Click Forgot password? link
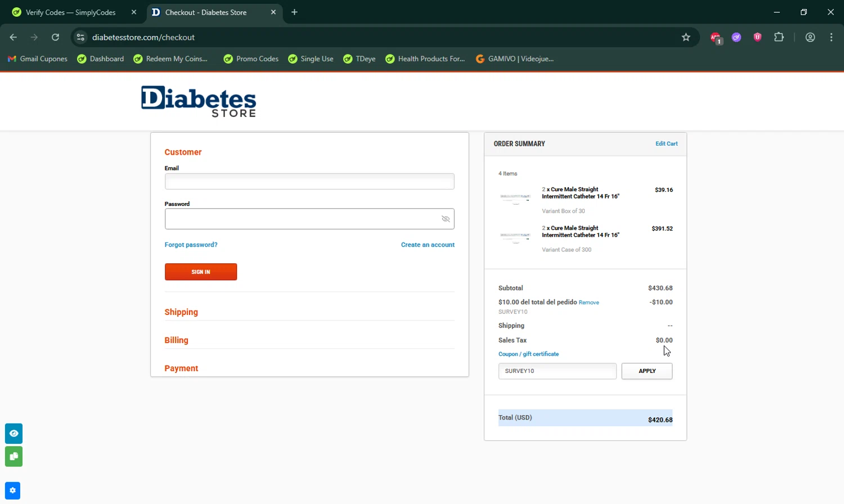The height and width of the screenshot is (504, 844). coord(191,245)
